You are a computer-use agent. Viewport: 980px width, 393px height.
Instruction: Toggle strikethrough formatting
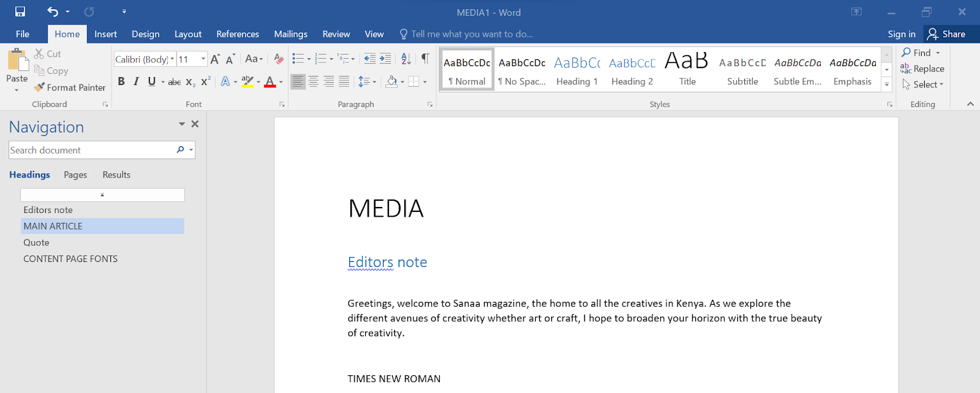point(175,81)
